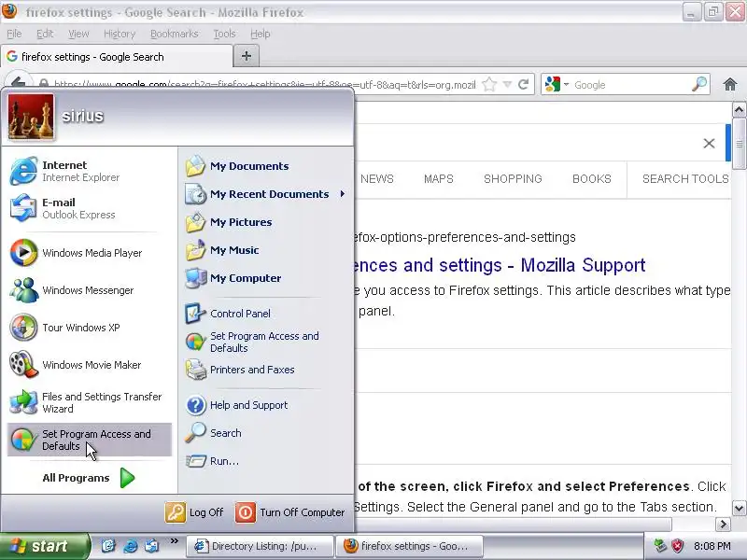Open Control Panel
747x560 pixels.
point(267,314)
